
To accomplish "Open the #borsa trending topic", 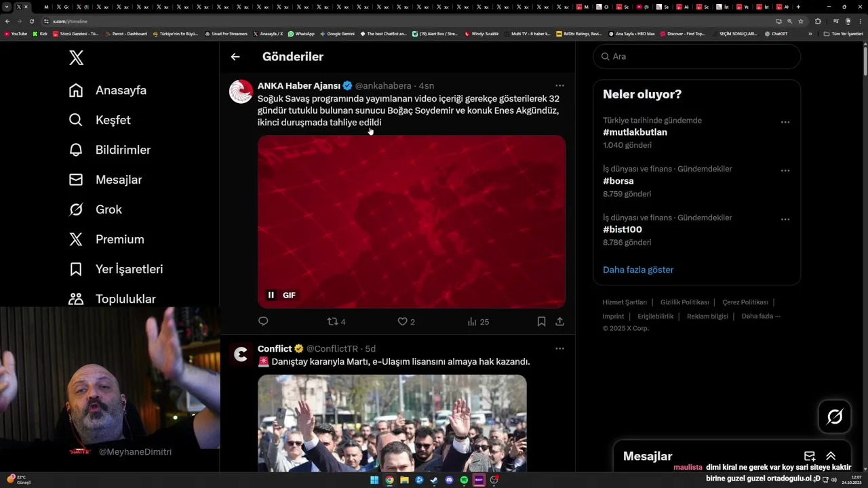I will (x=618, y=181).
